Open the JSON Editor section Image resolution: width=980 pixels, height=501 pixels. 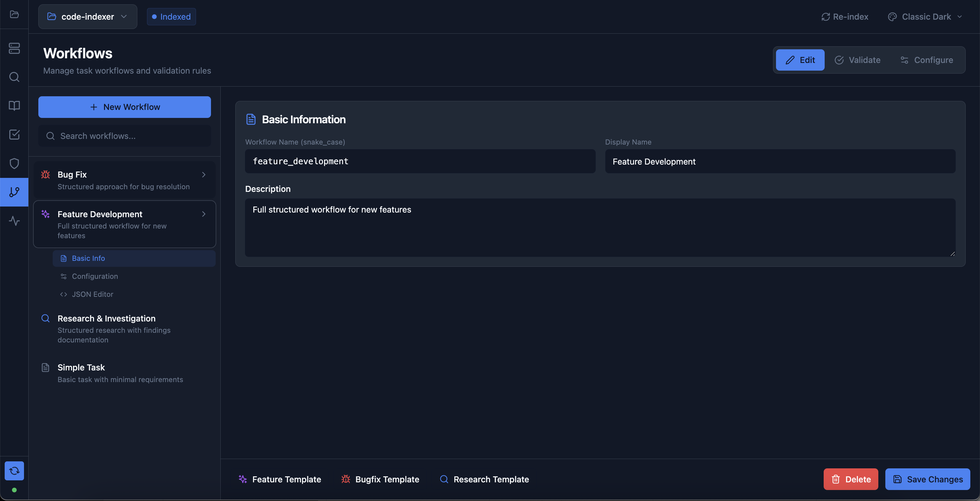tap(92, 294)
